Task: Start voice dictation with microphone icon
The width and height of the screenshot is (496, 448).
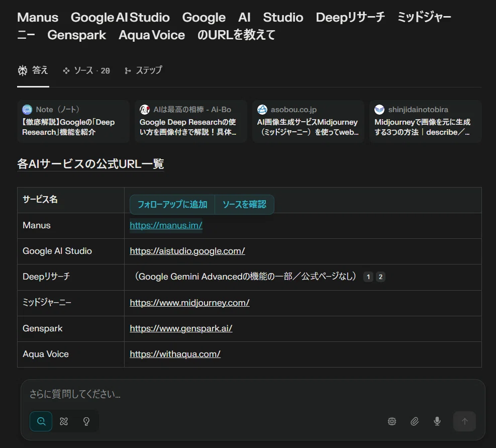Action: [x=437, y=421]
